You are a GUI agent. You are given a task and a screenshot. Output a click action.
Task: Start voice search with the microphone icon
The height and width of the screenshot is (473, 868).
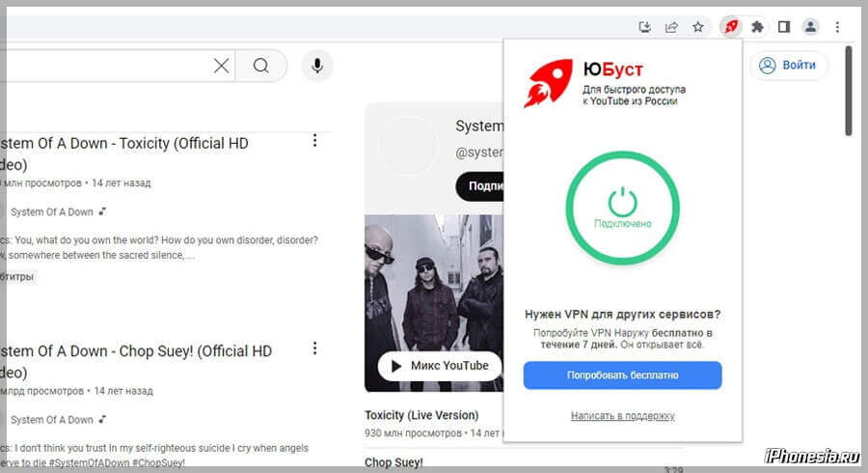[x=317, y=66]
